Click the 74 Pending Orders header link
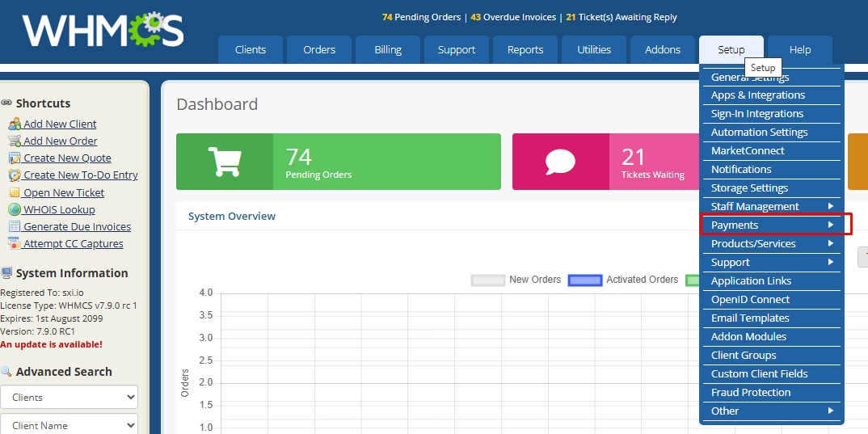This screenshot has height=434, width=868. click(x=421, y=17)
